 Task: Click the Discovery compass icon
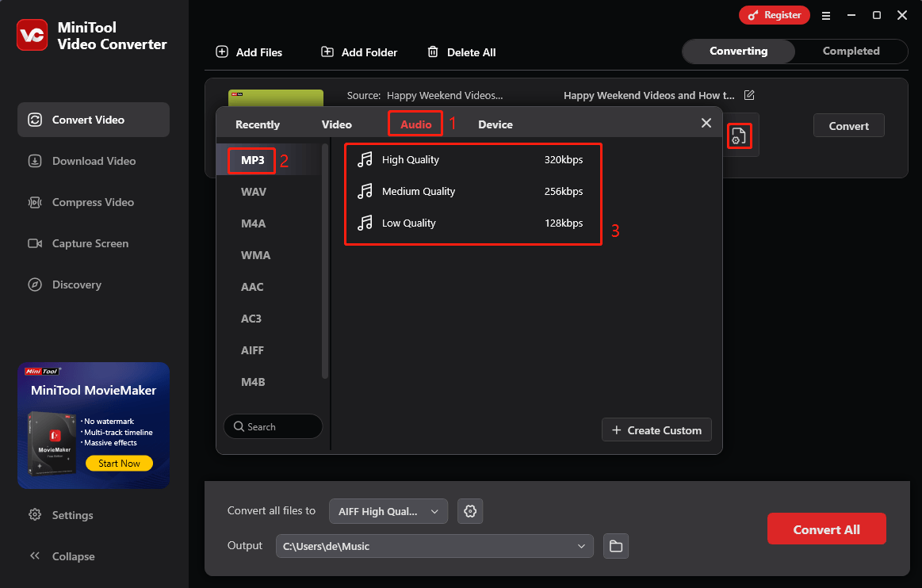pyautogui.click(x=36, y=284)
